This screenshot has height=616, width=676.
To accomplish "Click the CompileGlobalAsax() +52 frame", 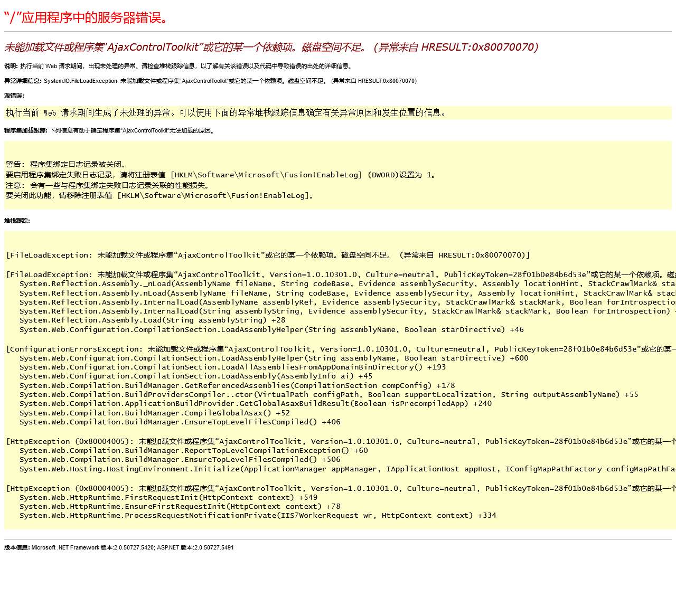I will click(x=155, y=413).
